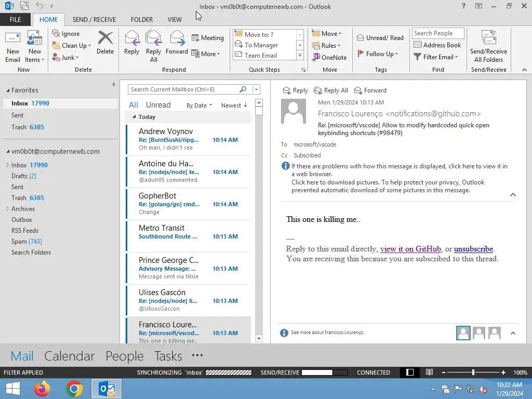
Task: Open the Clean Up options
Action: click(72, 46)
